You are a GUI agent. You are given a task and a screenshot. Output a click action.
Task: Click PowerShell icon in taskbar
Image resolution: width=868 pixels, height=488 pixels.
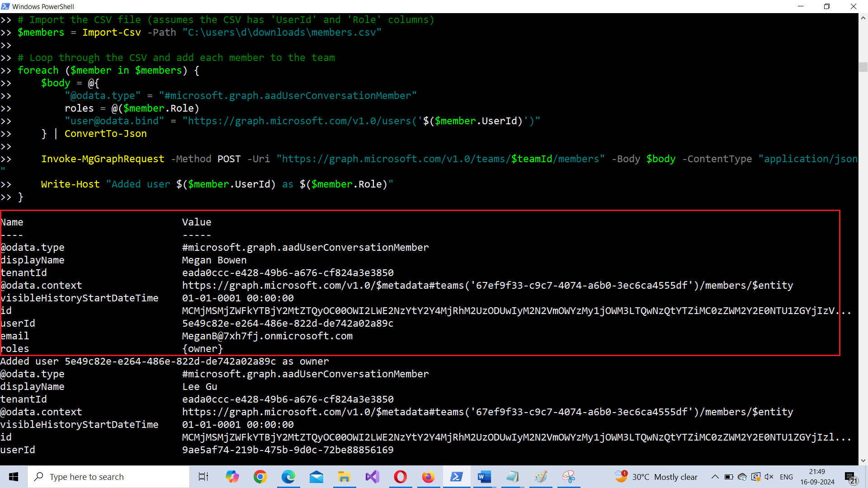pyautogui.click(x=456, y=477)
